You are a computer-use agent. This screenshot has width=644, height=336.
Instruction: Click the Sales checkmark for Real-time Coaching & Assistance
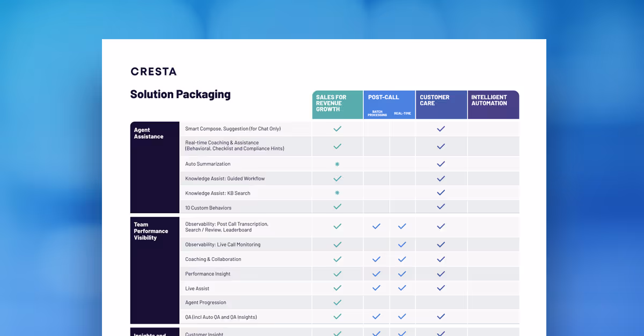(337, 146)
